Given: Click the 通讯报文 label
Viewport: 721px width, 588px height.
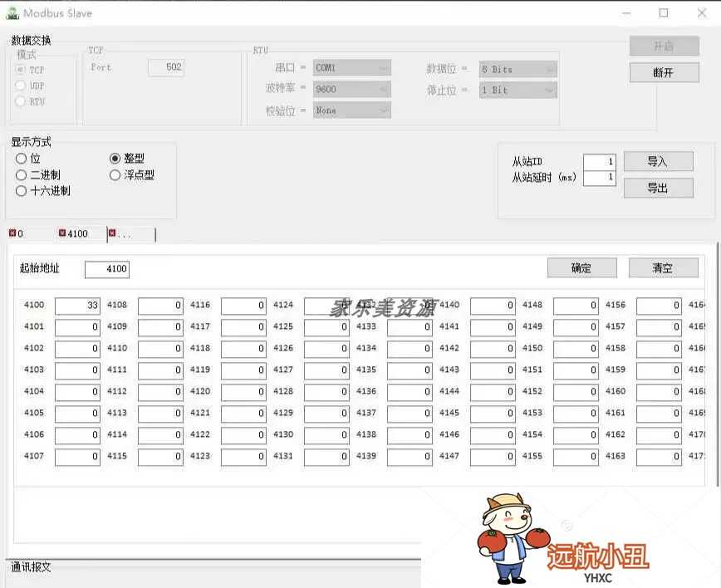Looking at the screenshot, I should (31, 567).
